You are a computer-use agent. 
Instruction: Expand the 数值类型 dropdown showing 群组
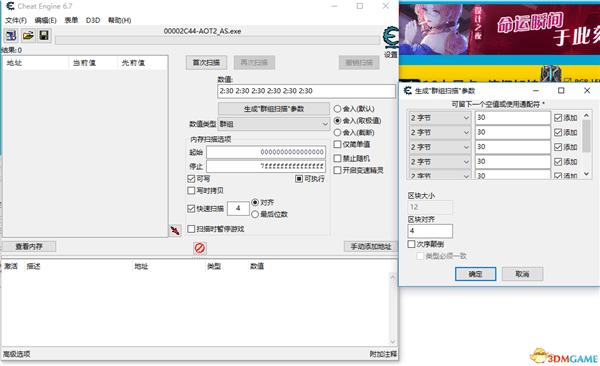click(273, 124)
